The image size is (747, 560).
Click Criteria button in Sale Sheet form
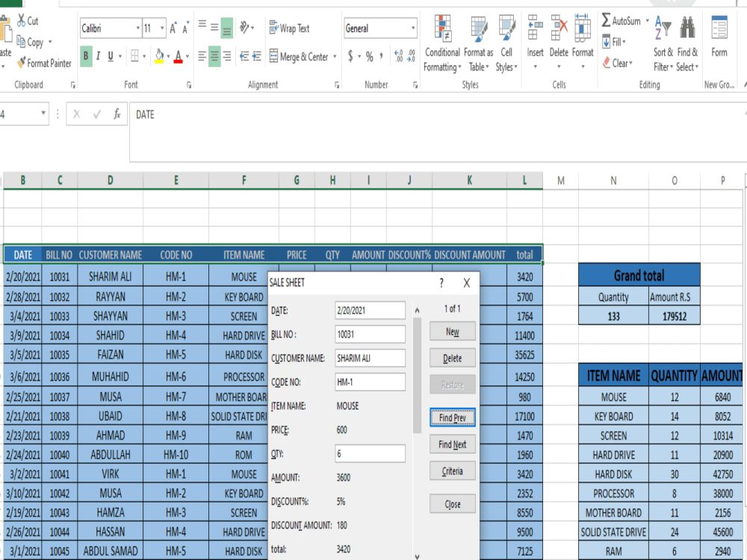click(x=452, y=471)
